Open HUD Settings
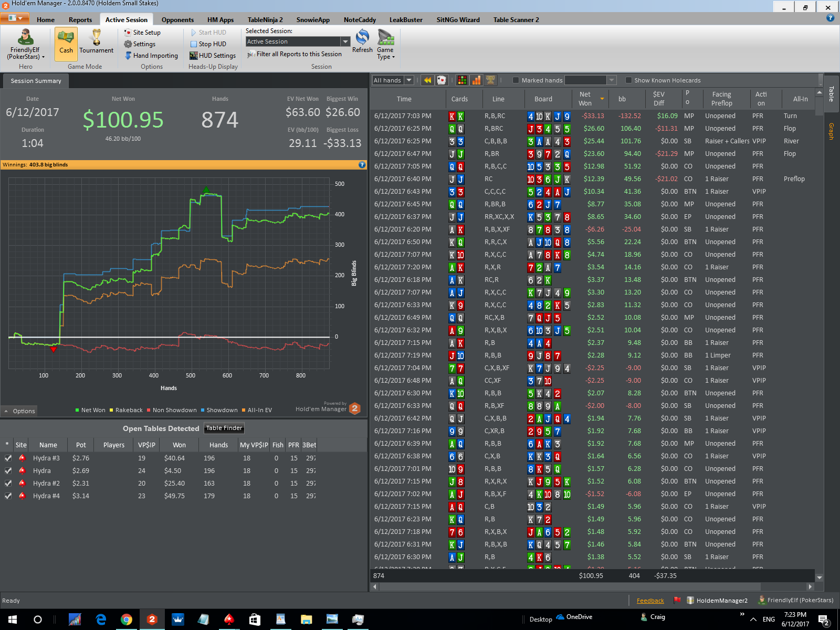 pyautogui.click(x=213, y=56)
